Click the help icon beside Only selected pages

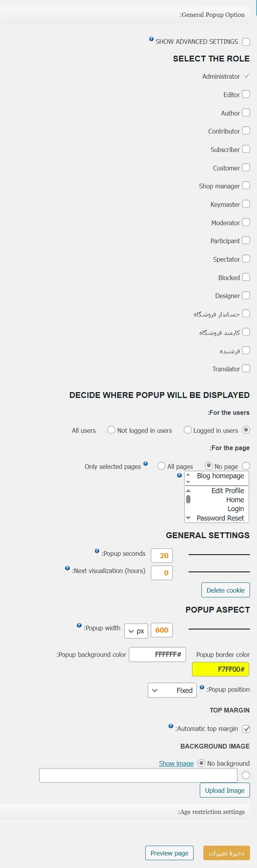[x=145, y=463]
